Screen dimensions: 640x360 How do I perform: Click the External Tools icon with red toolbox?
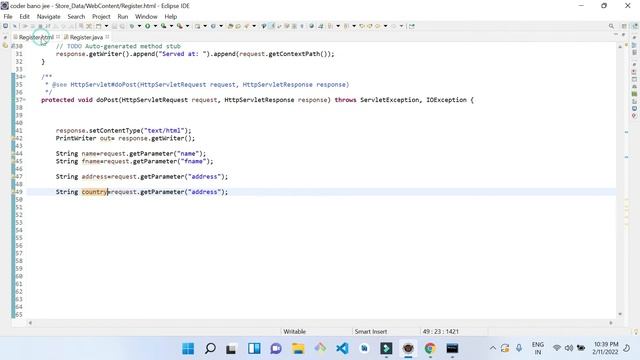click(x=179, y=26)
